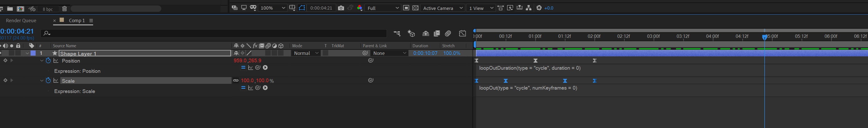Open the Parent None dropdown
The image size is (868, 128).
390,53
